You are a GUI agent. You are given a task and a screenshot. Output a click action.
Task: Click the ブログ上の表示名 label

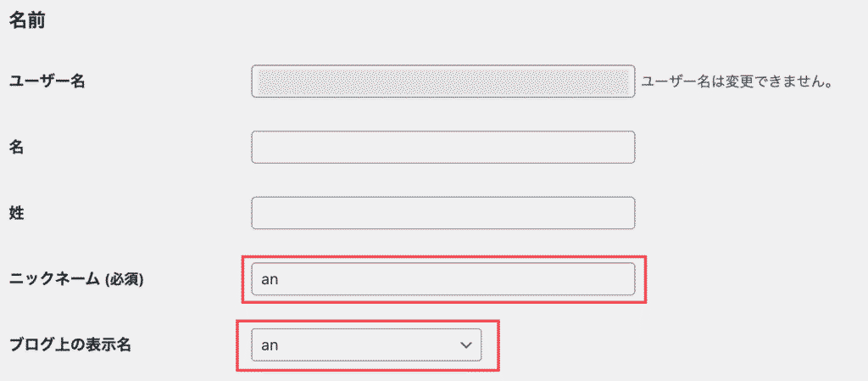[70, 345]
